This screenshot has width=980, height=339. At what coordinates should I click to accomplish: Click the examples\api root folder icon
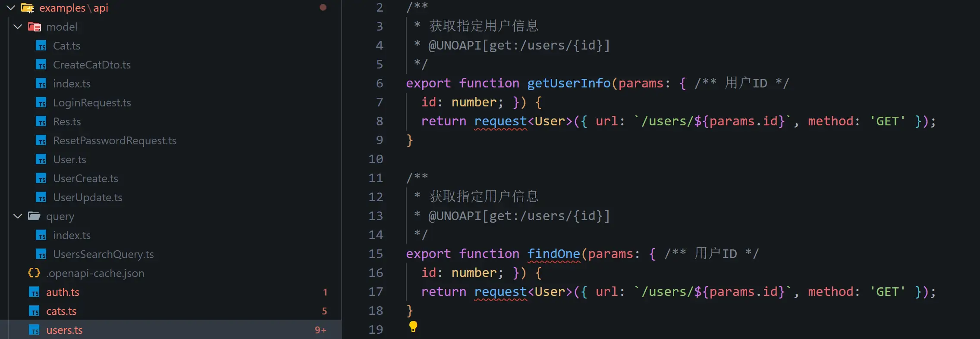[28, 8]
